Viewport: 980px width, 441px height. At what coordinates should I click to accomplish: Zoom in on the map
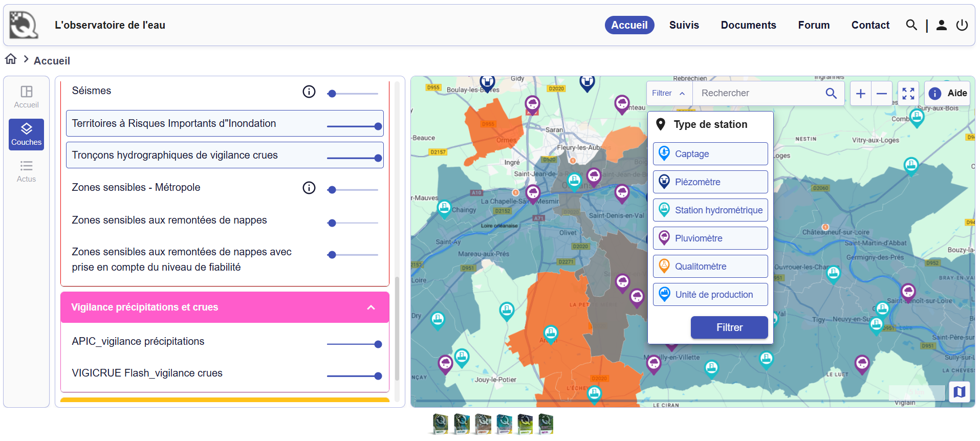[x=861, y=94]
